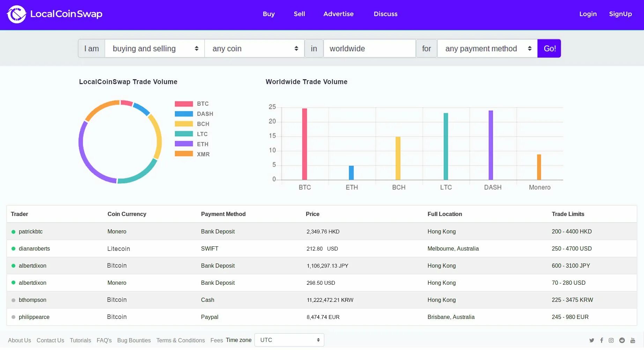Screen dimensions: 644x350
Task: Click the worldwide location input field
Action: click(369, 49)
